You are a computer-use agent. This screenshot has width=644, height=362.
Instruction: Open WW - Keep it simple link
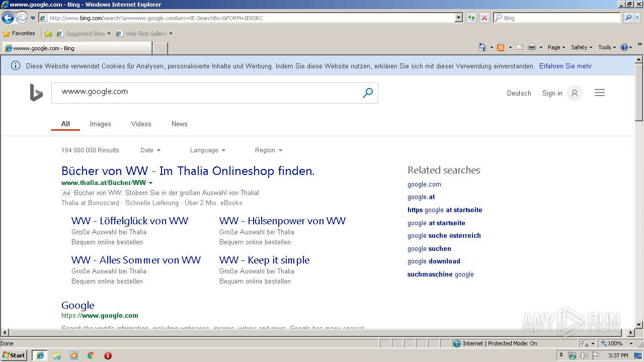coord(265,260)
